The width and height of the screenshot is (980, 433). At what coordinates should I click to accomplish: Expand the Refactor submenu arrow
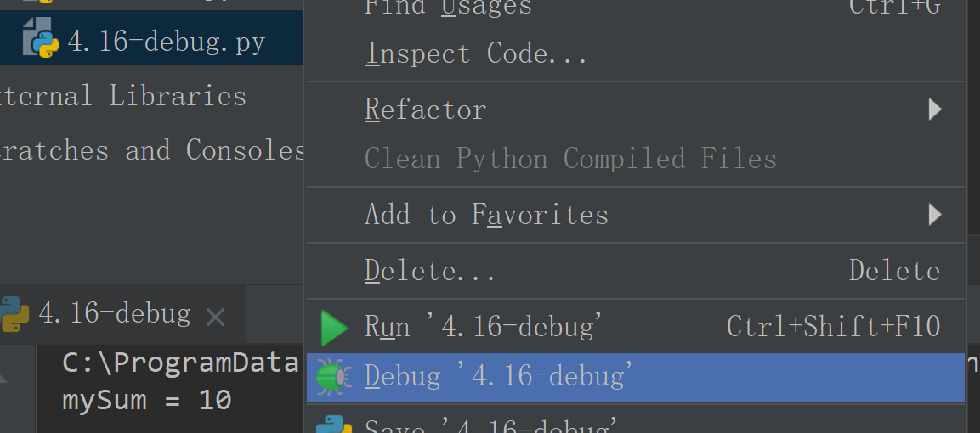tap(935, 110)
